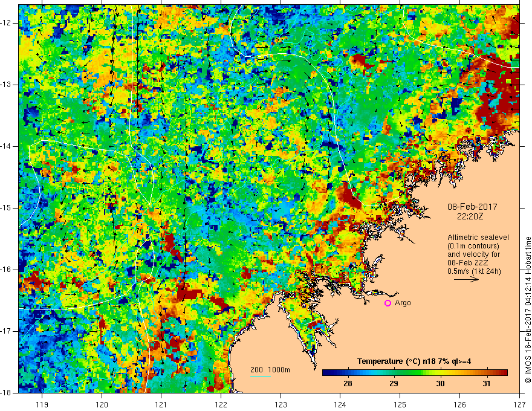
Task: Click longitude axis label '125'
Action: point(400,404)
